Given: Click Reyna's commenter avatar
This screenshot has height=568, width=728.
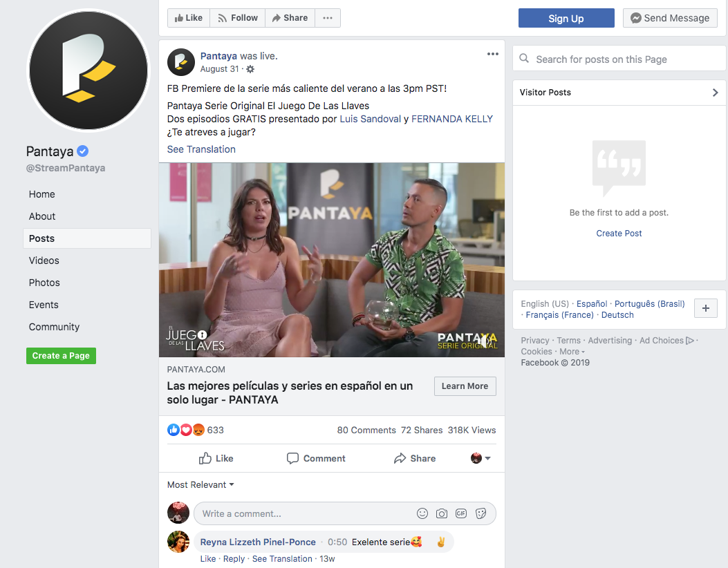Looking at the screenshot, I should coord(178,542).
